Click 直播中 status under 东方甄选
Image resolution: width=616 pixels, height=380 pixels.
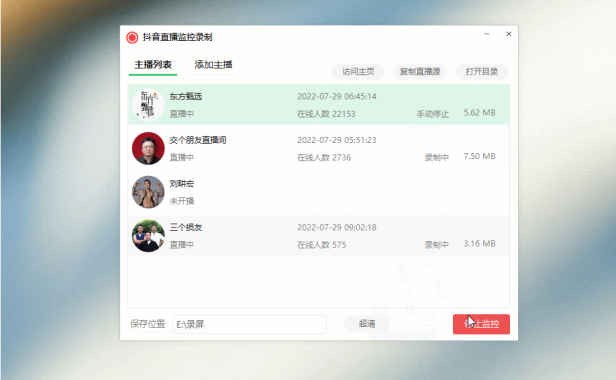182,114
